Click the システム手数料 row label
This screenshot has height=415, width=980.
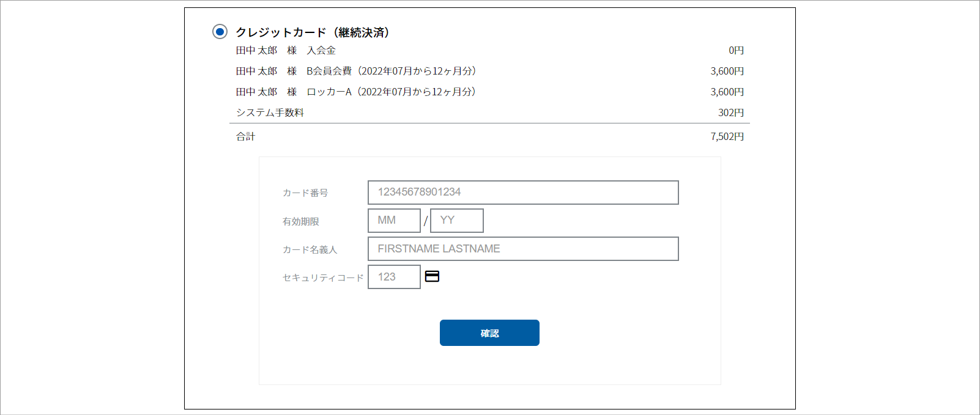(x=270, y=113)
